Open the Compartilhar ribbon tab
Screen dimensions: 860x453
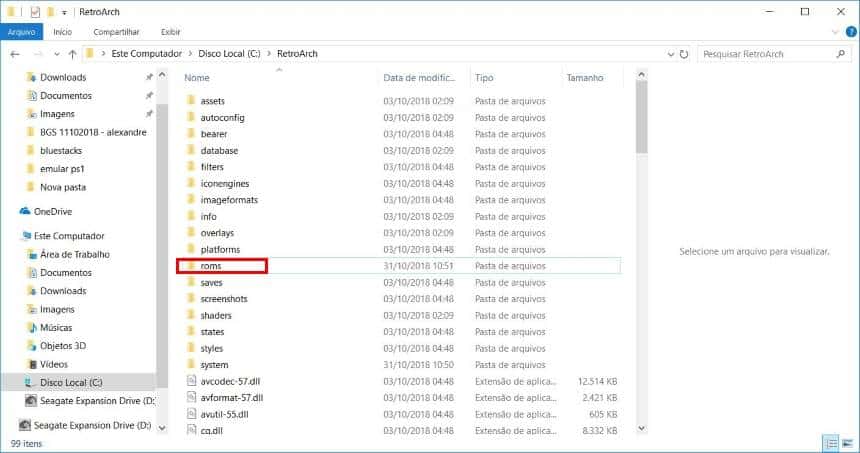tap(116, 32)
